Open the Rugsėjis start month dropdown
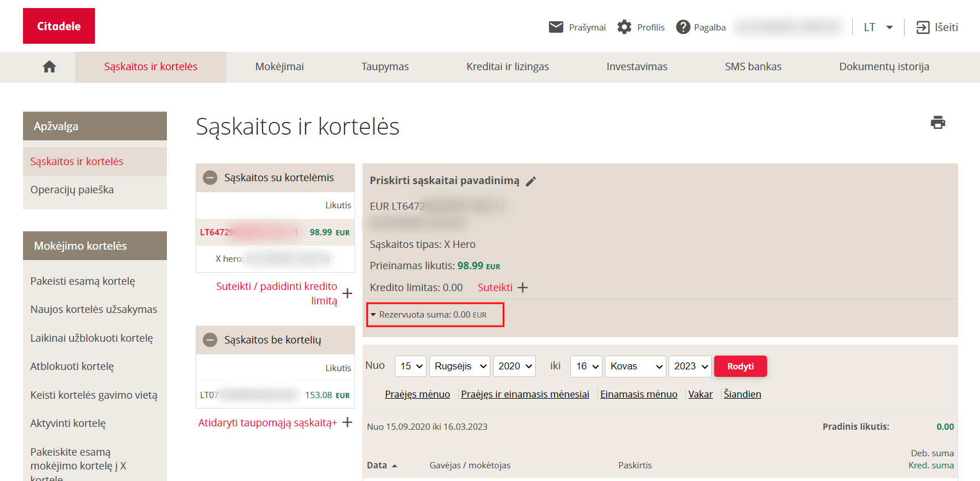 point(459,367)
